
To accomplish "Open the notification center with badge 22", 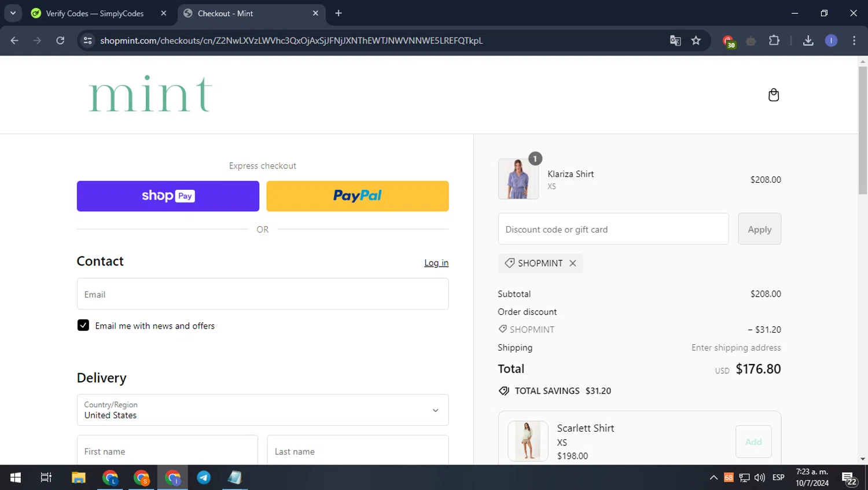I will pos(849,478).
